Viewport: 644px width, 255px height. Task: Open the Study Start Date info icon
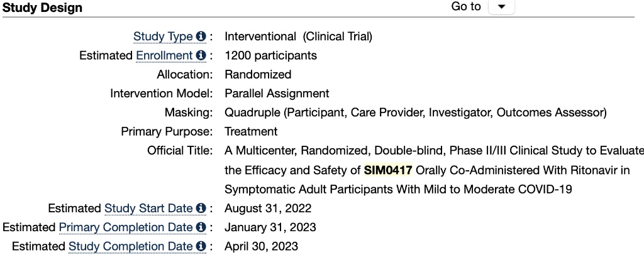pyautogui.click(x=201, y=208)
